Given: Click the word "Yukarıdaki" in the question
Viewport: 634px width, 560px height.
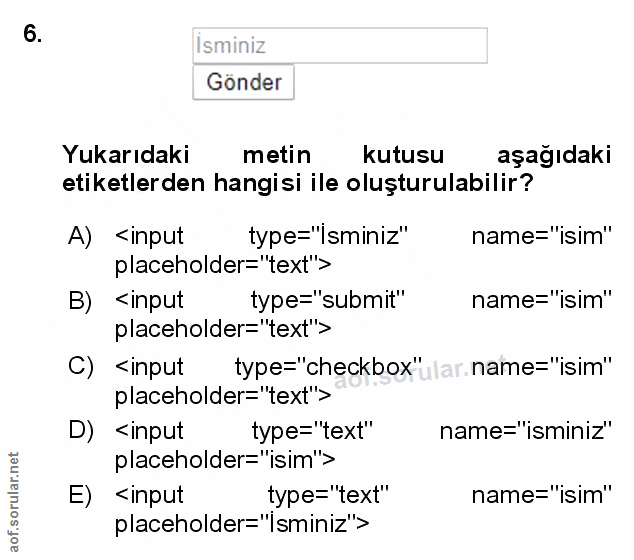Looking at the screenshot, I should click(x=124, y=156).
